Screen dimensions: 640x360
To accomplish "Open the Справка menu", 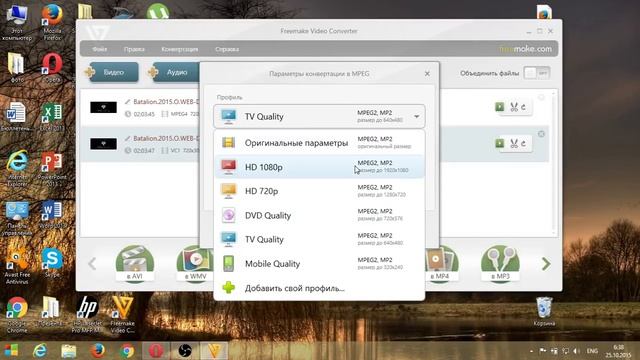I will coord(227,49).
